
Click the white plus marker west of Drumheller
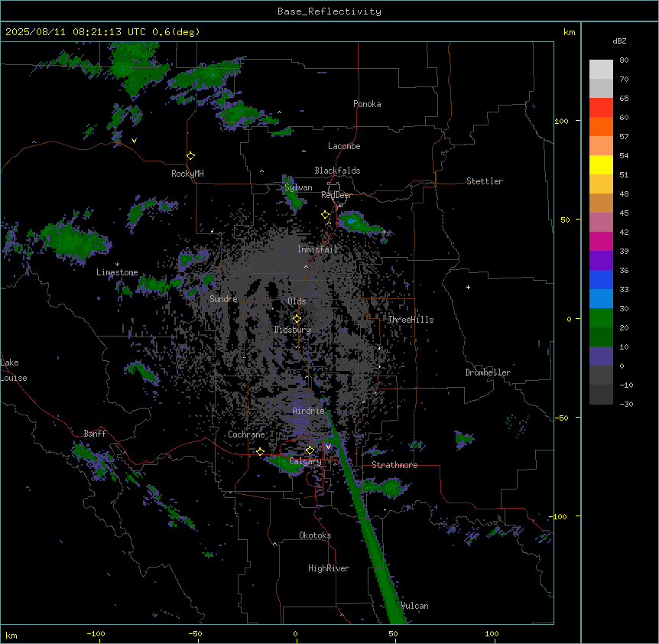tap(468, 287)
